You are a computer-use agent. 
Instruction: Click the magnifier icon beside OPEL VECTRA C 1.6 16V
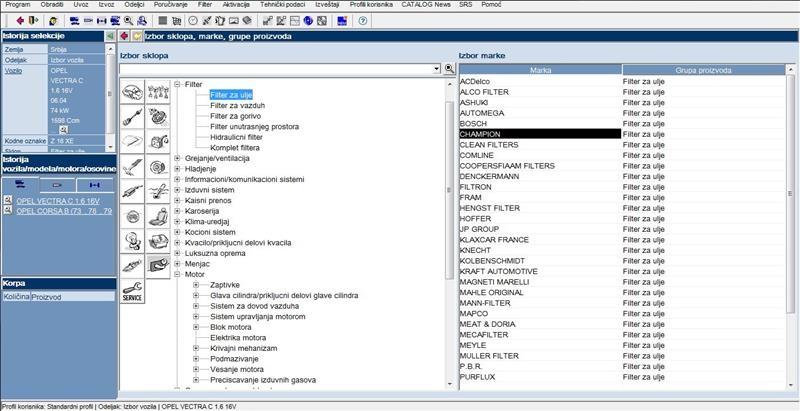pyautogui.click(x=8, y=200)
